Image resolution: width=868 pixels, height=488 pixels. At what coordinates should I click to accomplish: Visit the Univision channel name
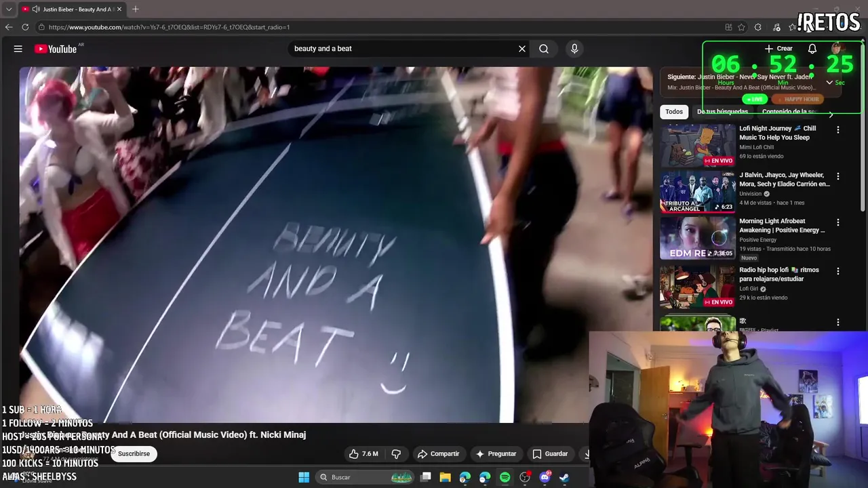pos(751,194)
